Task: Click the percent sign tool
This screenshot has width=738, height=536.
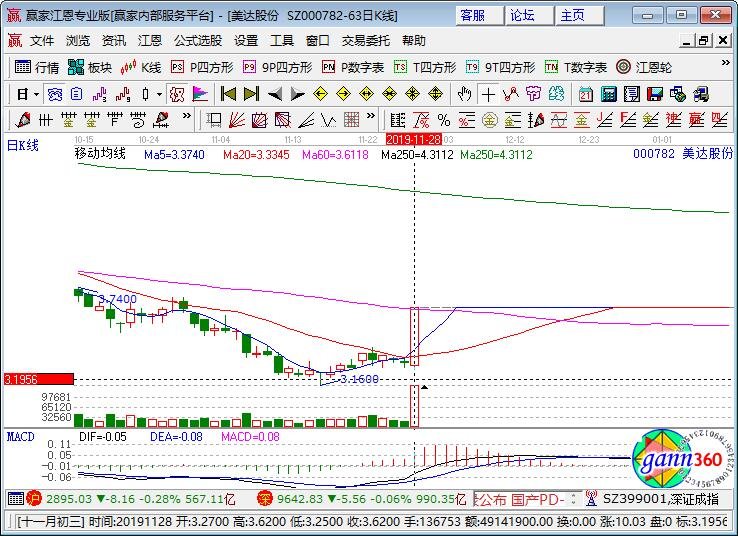Action: [444, 120]
